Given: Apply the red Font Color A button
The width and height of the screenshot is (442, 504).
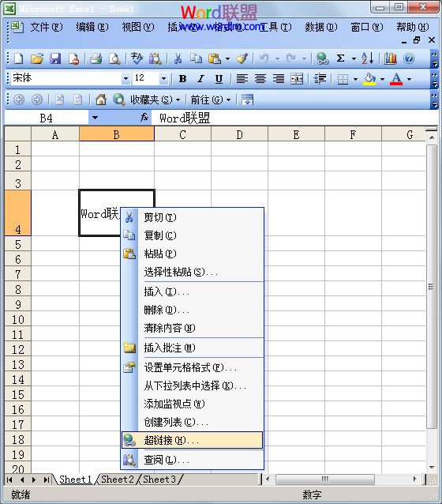Looking at the screenshot, I should coord(396,79).
